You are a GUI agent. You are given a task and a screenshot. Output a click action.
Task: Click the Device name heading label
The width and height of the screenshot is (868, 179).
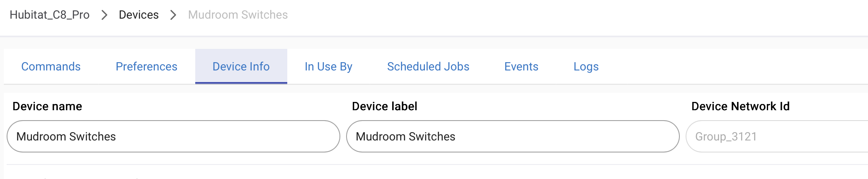coord(47,106)
